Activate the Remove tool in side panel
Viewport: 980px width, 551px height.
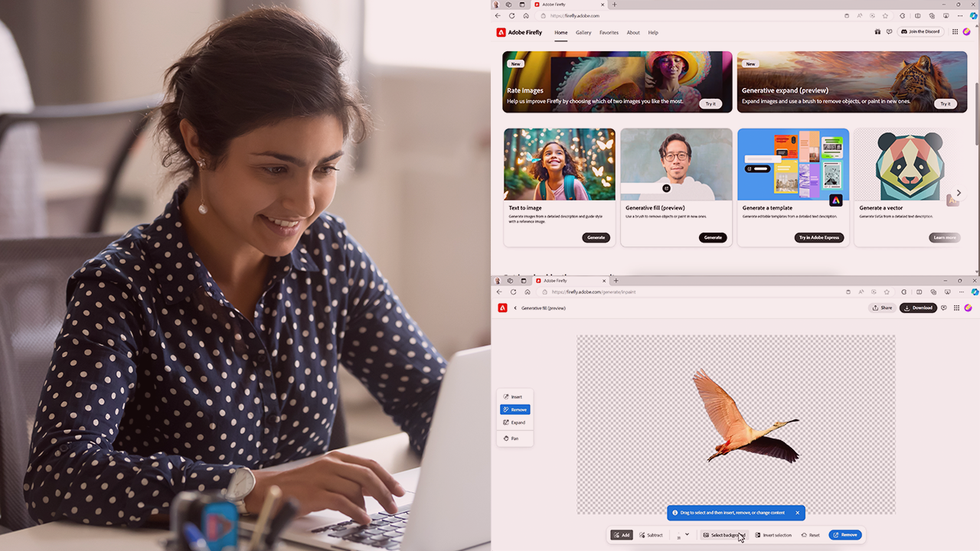[514, 409]
